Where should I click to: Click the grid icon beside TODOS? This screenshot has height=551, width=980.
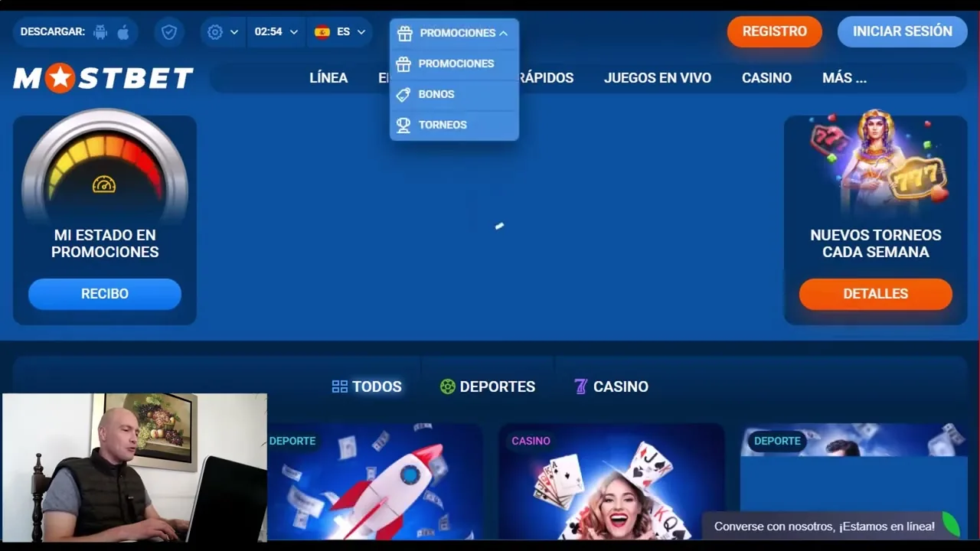tap(340, 386)
